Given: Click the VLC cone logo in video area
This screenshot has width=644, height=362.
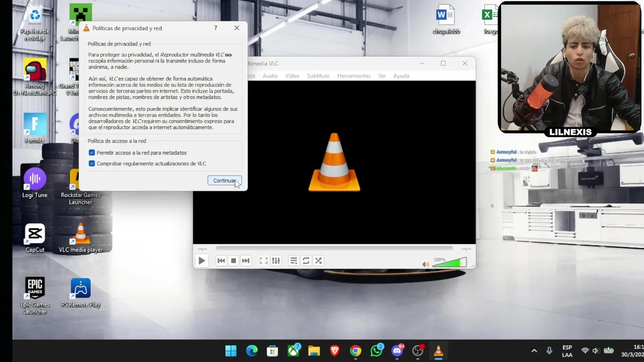Looking at the screenshot, I should click(334, 162).
